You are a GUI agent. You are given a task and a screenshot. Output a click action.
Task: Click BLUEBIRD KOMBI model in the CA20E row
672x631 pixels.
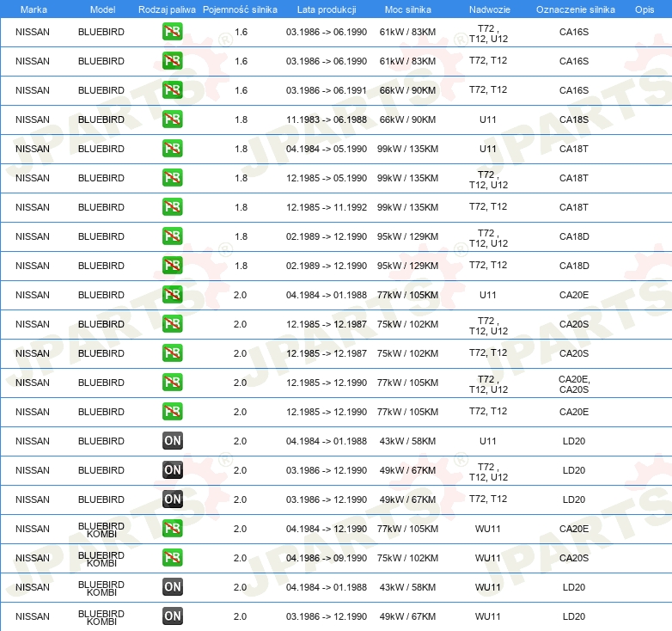(x=101, y=530)
